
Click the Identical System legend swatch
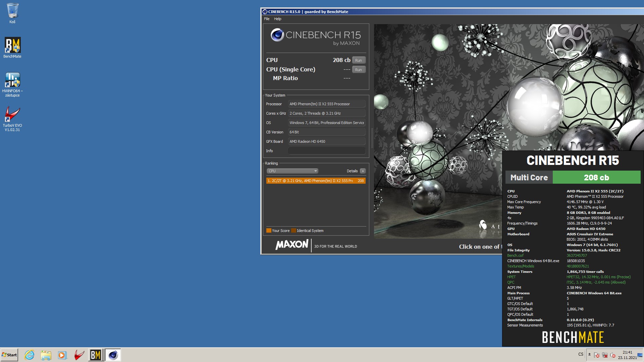[x=293, y=231]
